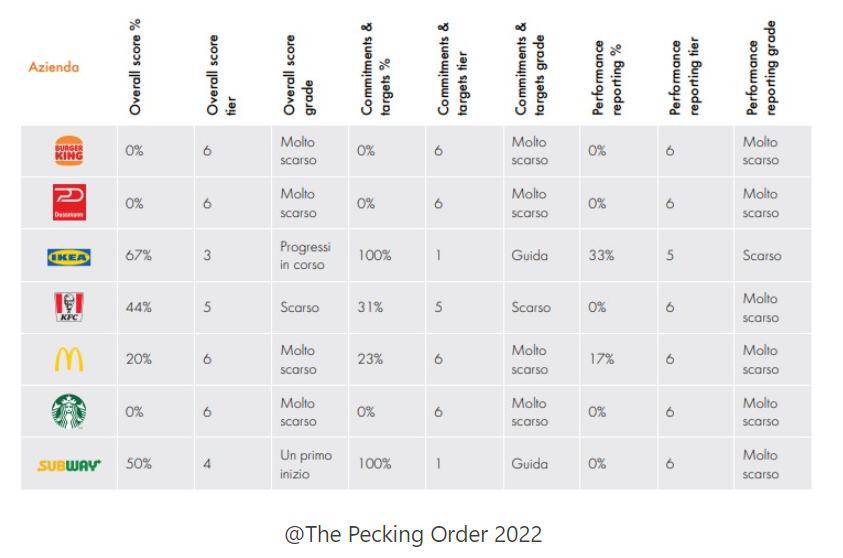Image resolution: width=843 pixels, height=558 pixels.
Task: Click the Dussmann logo
Action: 69,203
